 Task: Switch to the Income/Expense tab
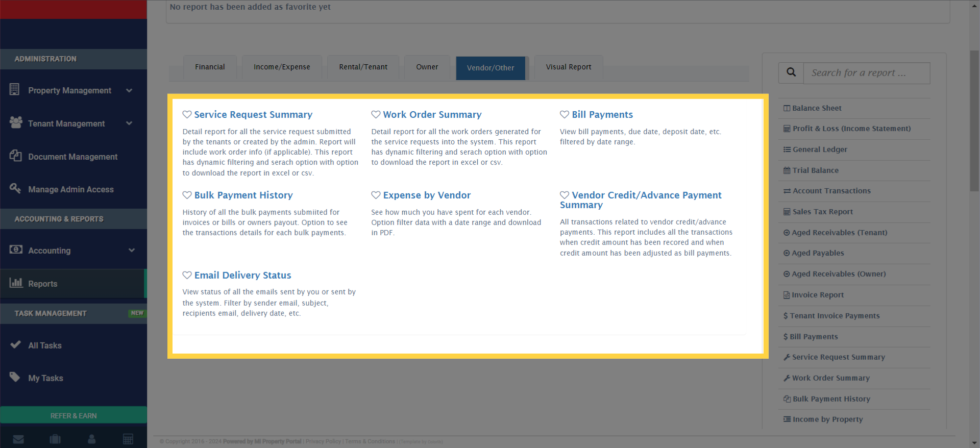pos(282,67)
